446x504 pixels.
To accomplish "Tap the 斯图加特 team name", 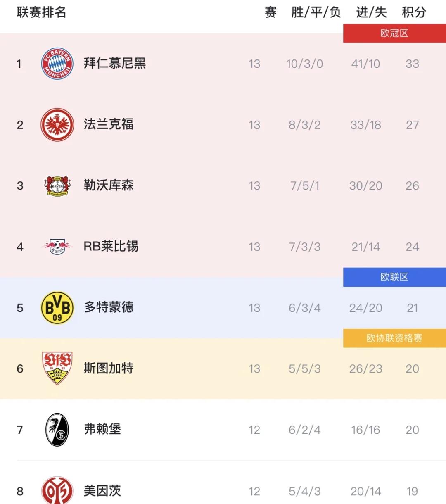I will 109,368.
